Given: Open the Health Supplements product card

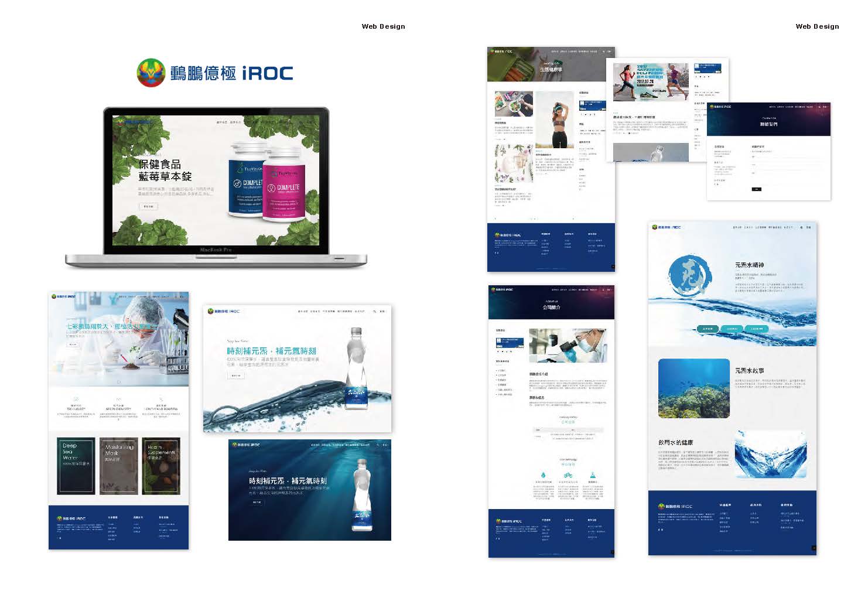Looking at the screenshot, I should 161,466.
